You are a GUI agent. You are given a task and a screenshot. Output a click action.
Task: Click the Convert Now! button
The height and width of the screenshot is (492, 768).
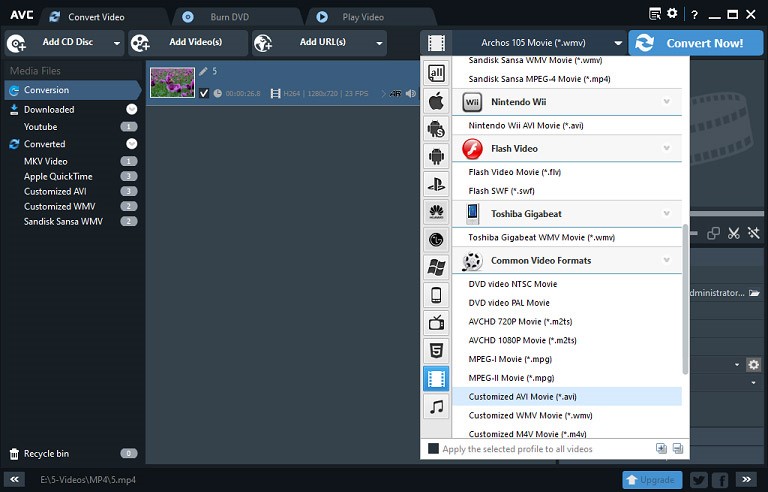coord(696,43)
